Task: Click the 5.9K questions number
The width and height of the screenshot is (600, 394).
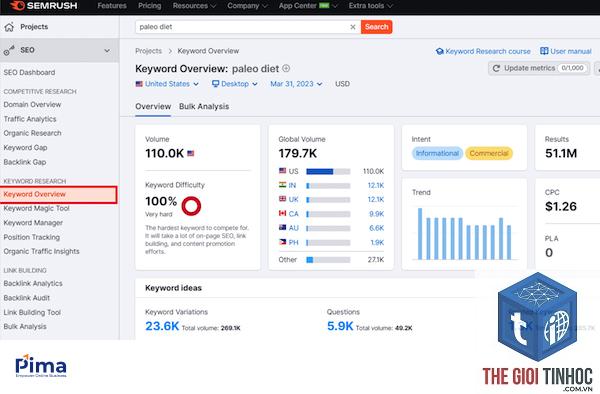Action: 340,326
